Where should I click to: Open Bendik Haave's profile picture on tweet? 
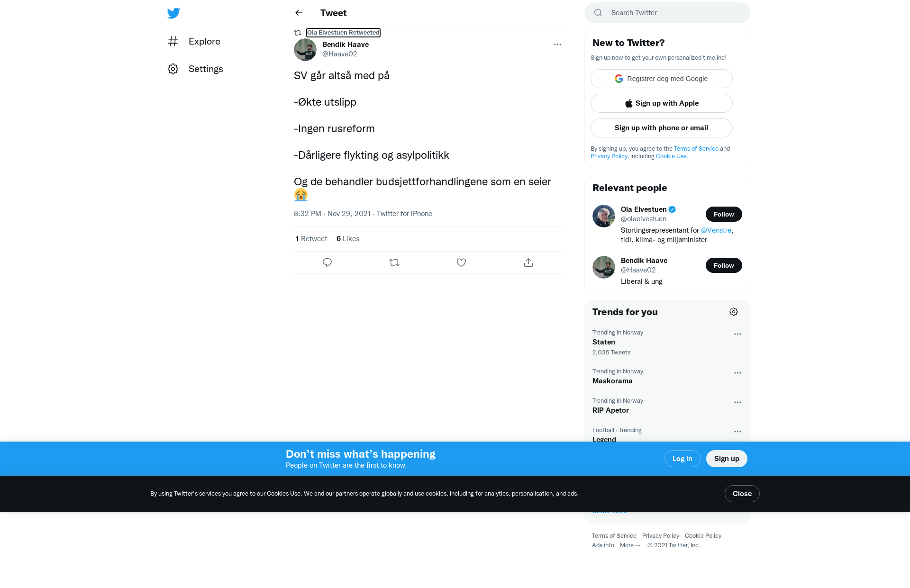(x=305, y=49)
